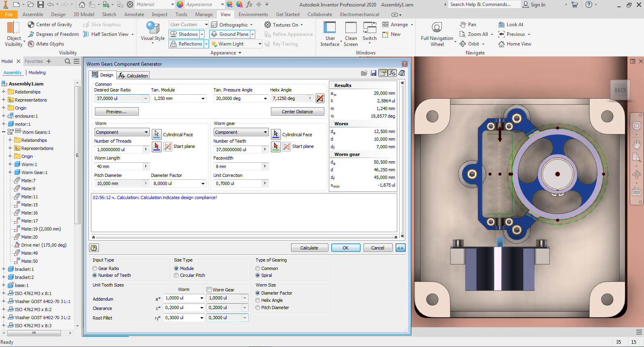Click the Worm gear Start plane flip icon
644x347 pixels.
pos(287,147)
